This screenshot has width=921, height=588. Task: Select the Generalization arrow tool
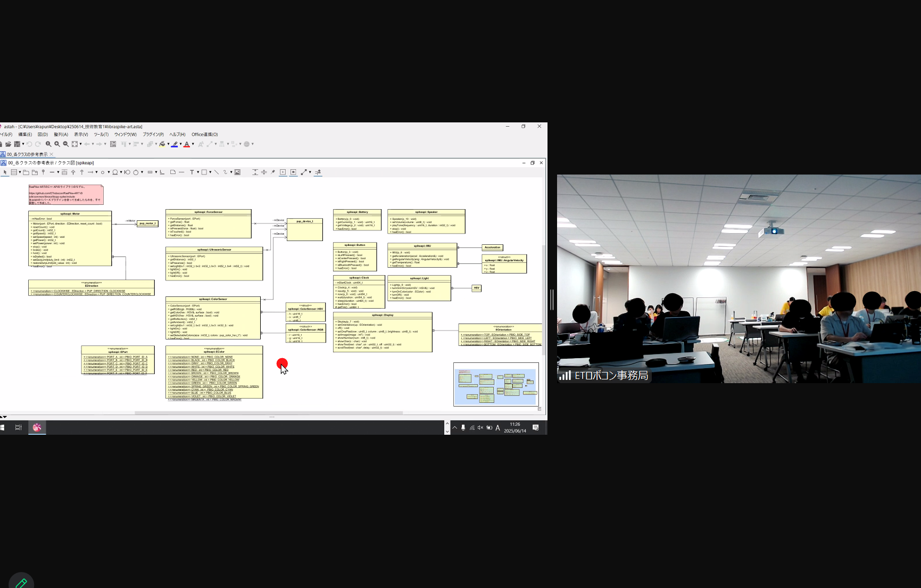point(73,172)
